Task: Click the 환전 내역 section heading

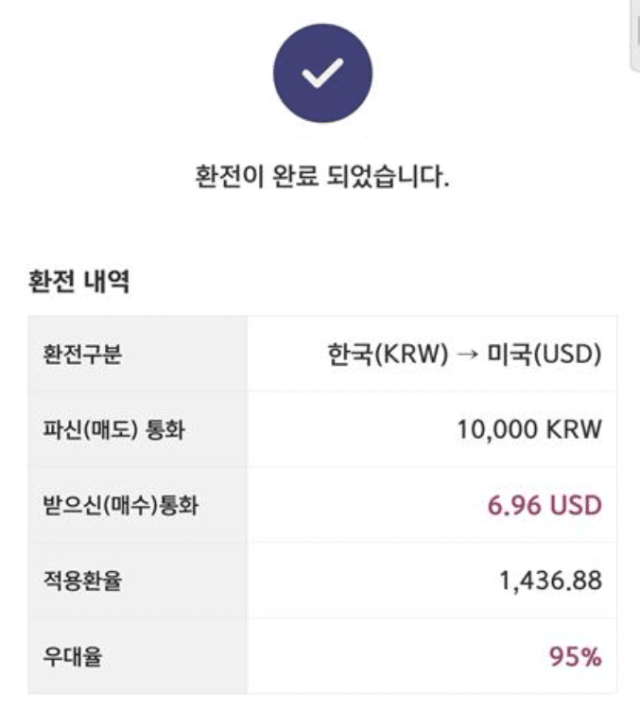Action: point(79,281)
